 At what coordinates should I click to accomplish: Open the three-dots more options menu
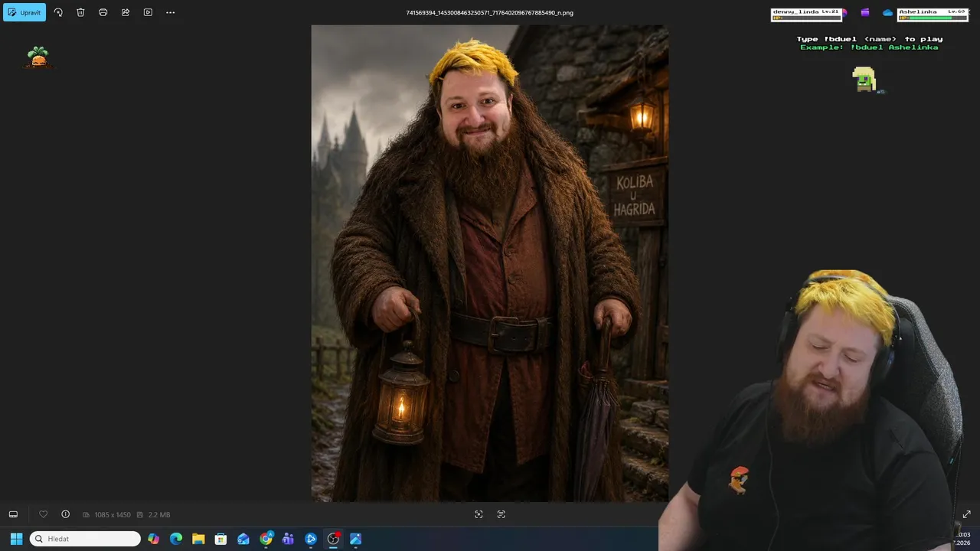pyautogui.click(x=170, y=12)
